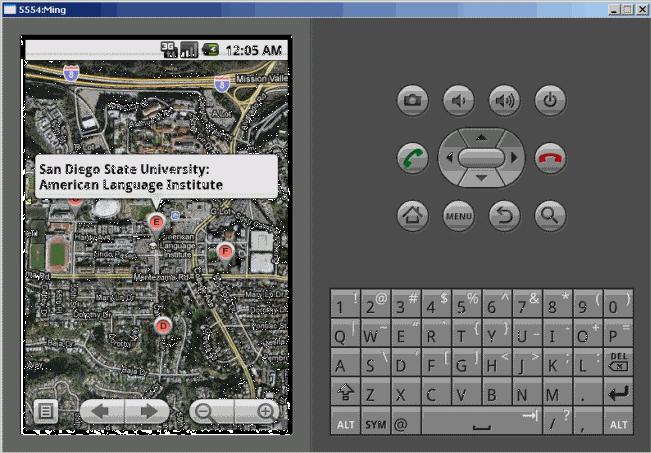Screen dimensions: 651x453
Task: Open the results list icon on map
Action: pos(46,411)
